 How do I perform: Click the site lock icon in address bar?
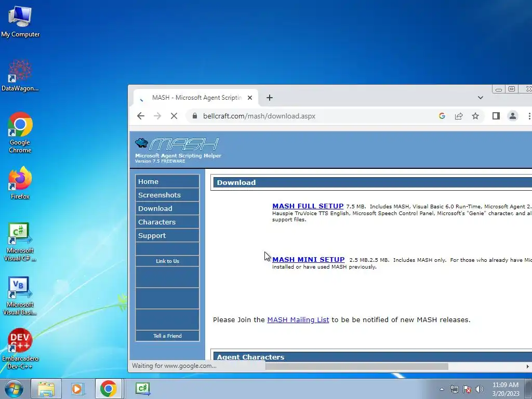click(x=195, y=116)
